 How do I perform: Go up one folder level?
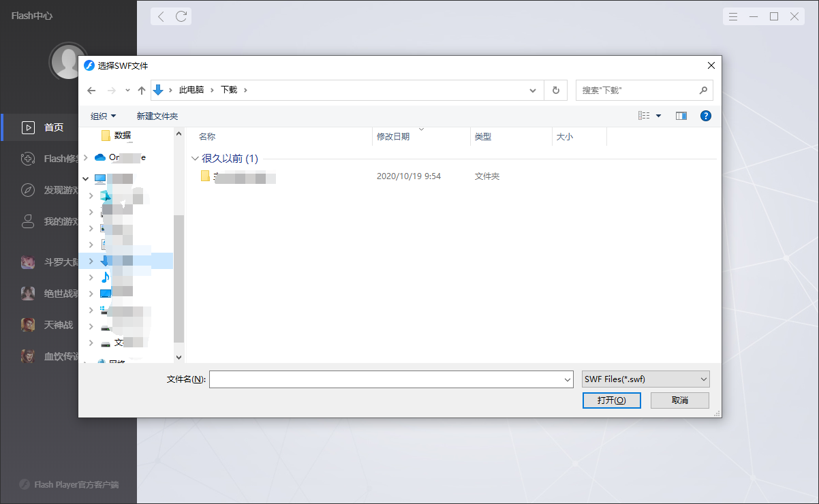pyautogui.click(x=142, y=90)
